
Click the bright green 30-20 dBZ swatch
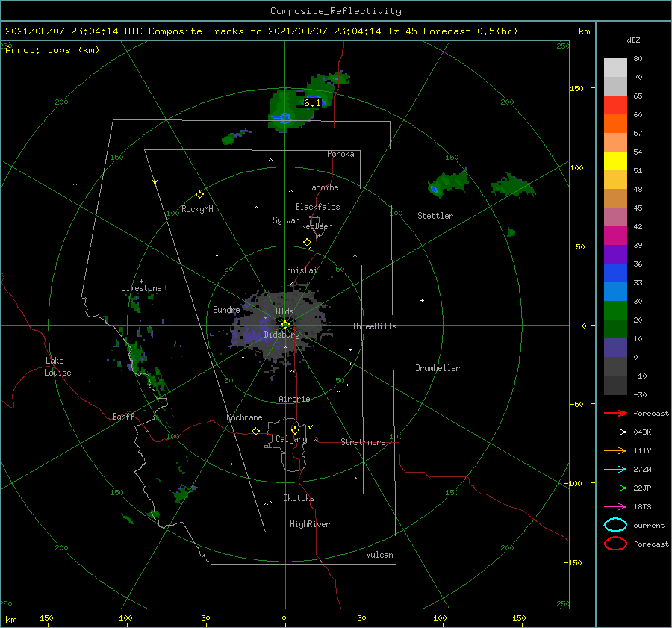click(615, 311)
